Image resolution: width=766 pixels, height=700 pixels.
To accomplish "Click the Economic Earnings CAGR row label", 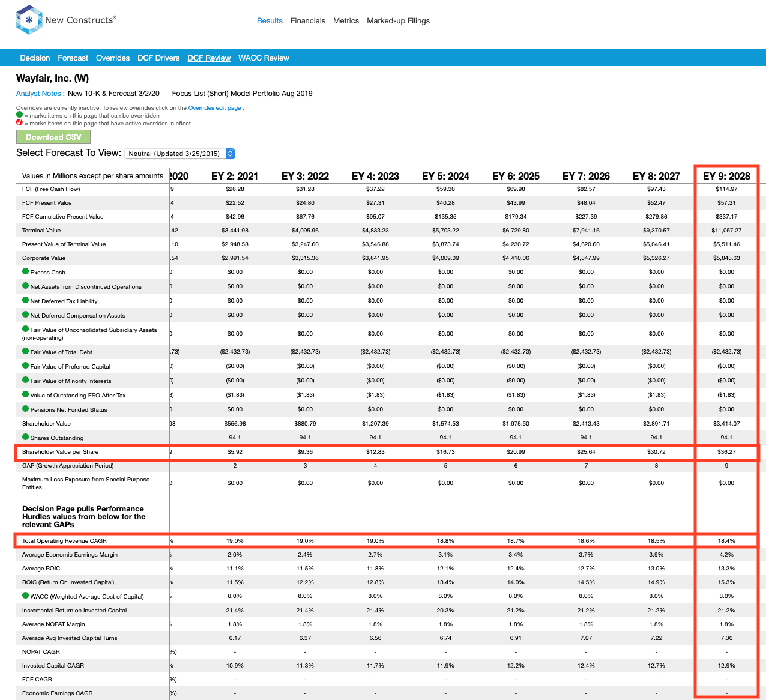I will [58, 693].
